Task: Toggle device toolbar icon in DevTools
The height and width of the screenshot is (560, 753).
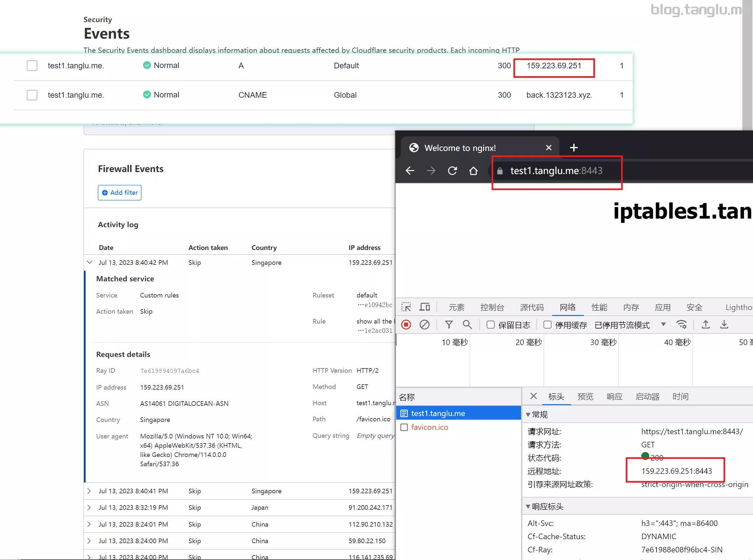Action: (x=424, y=307)
